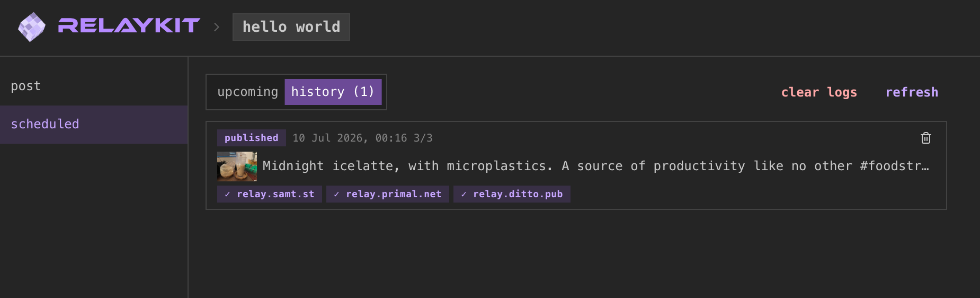The image size is (980, 298).
Task: Click the published status badge
Action: pos(251,138)
